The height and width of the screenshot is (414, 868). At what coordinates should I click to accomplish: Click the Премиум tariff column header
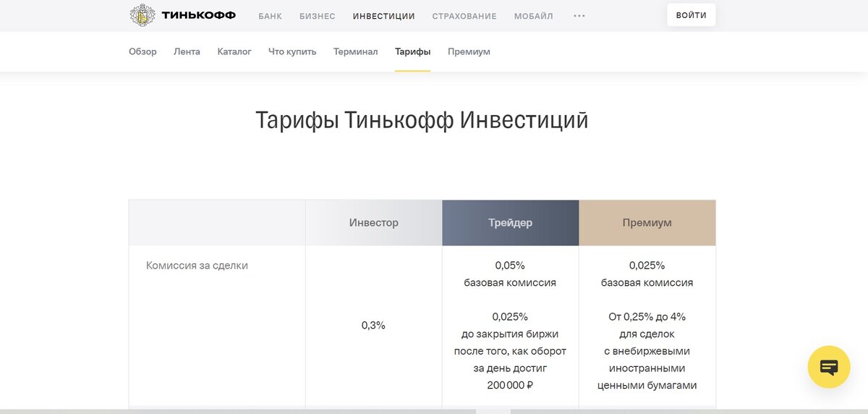click(647, 223)
